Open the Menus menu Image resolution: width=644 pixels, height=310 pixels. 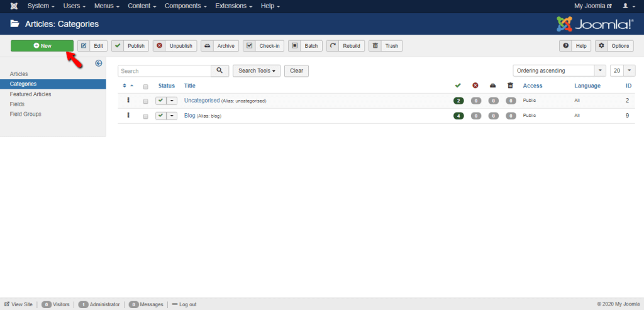[107, 6]
